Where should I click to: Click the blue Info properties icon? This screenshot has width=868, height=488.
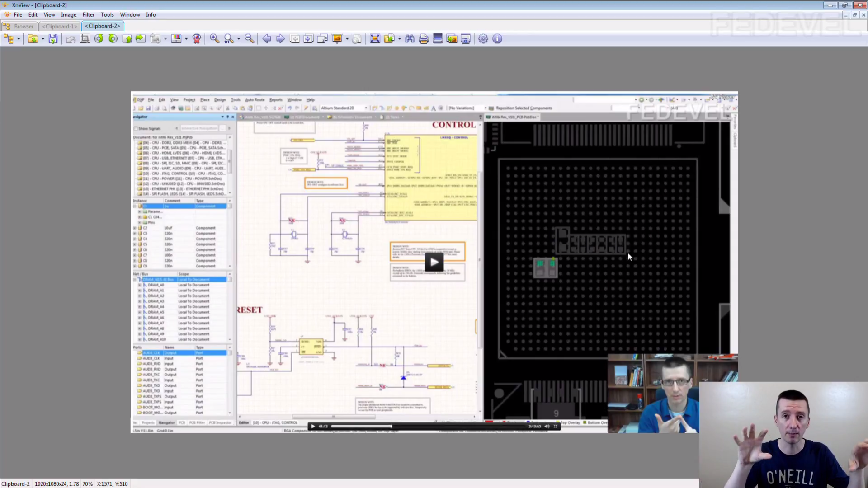point(497,39)
